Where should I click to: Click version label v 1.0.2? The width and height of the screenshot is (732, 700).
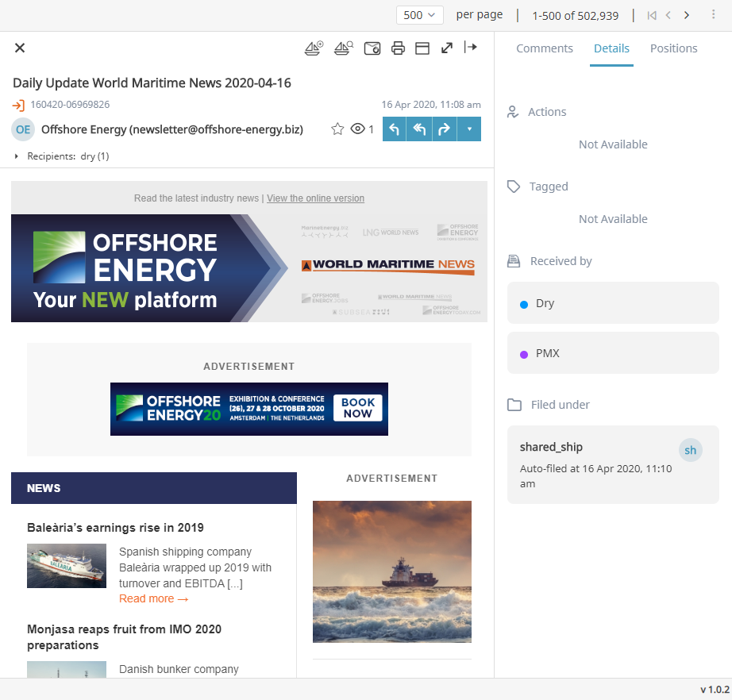coord(715,689)
